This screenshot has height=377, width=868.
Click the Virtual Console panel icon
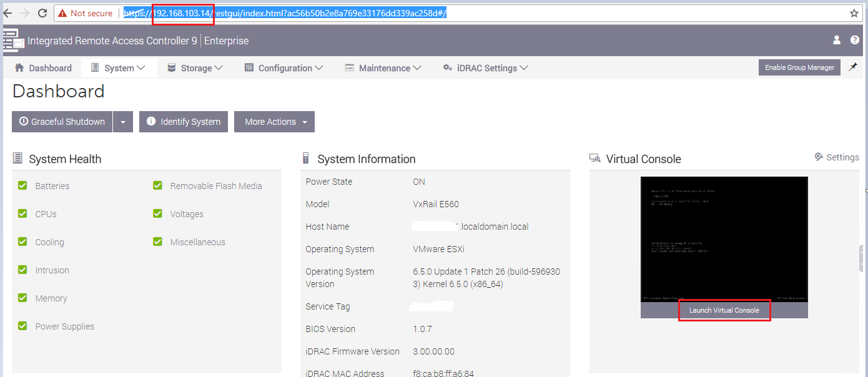coord(594,158)
